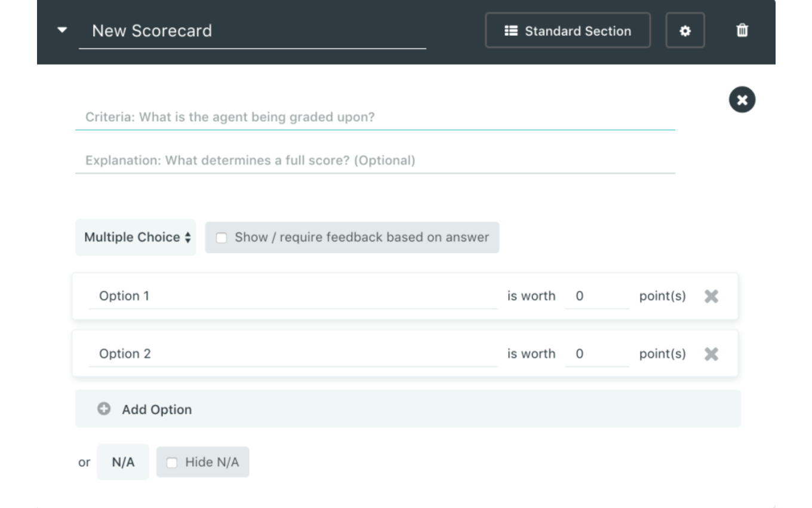Open the Multiple Choice type dropdown

pyautogui.click(x=136, y=237)
